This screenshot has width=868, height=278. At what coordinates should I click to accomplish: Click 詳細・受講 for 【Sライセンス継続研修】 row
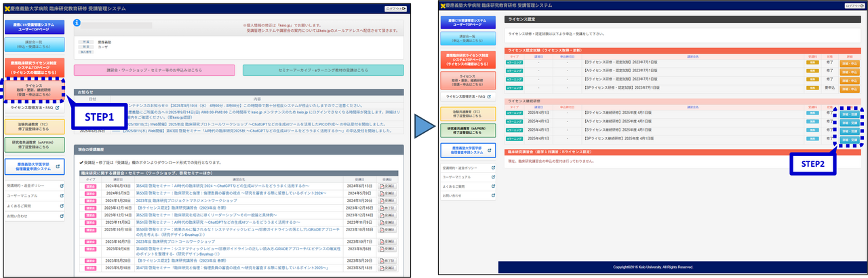coord(850,131)
